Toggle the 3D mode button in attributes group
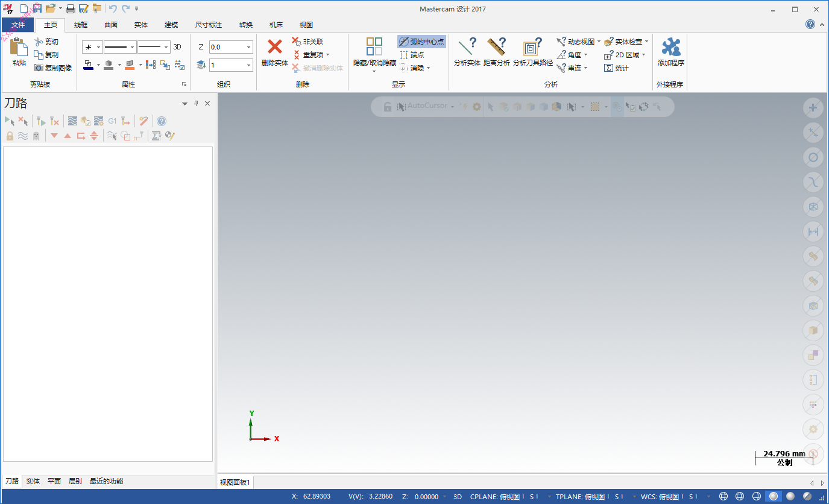 [177, 46]
